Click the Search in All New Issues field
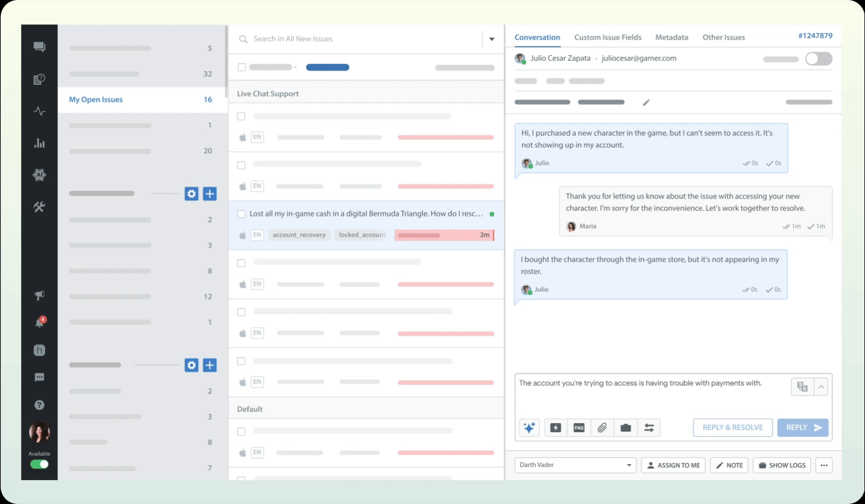The height and width of the screenshot is (504, 865). click(x=359, y=39)
